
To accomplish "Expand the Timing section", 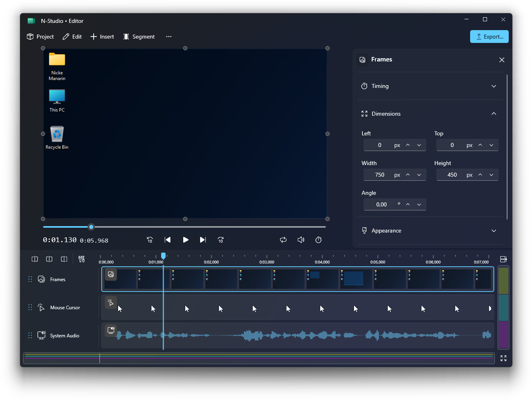I will (x=430, y=86).
